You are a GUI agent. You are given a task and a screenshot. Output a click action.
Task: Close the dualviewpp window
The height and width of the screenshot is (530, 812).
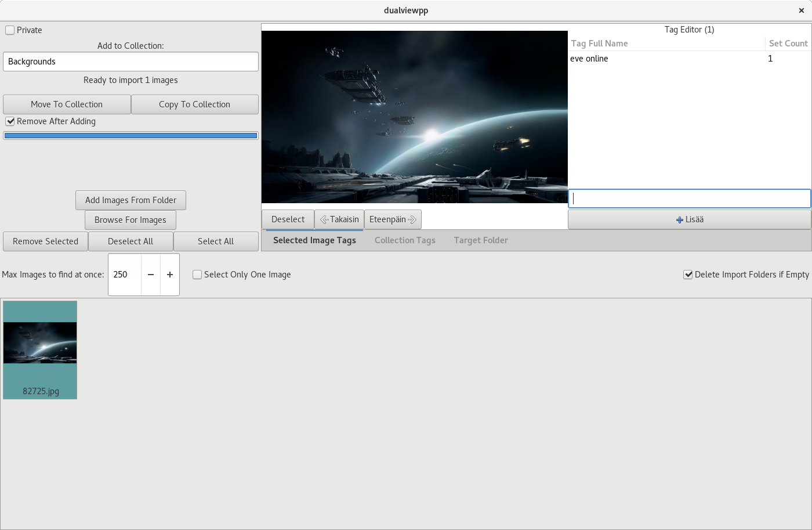click(801, 10)
